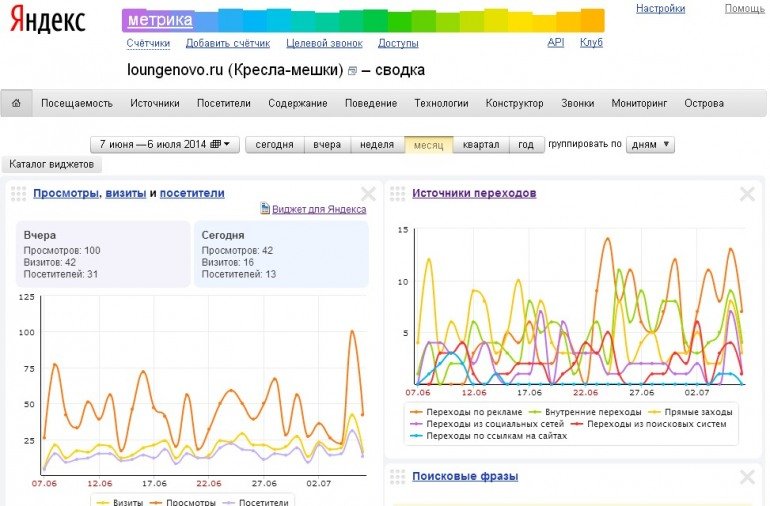This screenshot has height=506, width=770.
Task: Click the home icon in navigation bar
Action: [15, 103]
